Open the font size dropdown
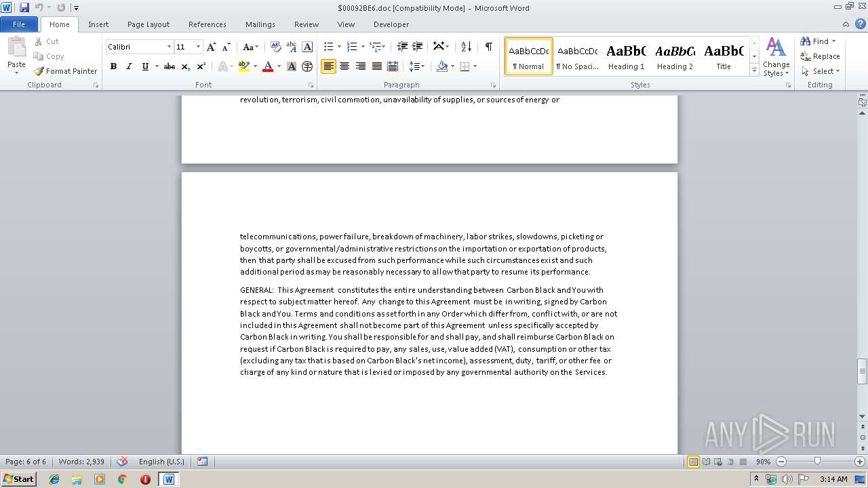868x488 pixels. (198, 47)
